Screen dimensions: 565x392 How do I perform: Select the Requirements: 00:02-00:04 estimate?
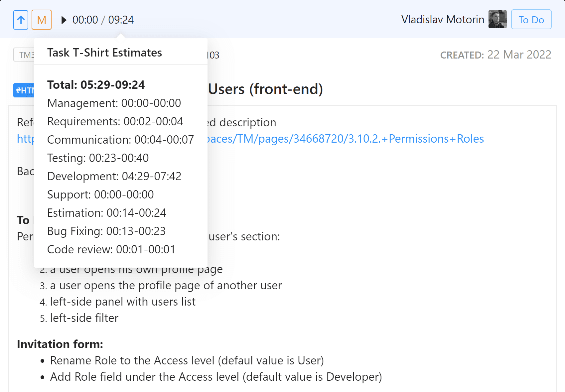[x=115, y=121]
